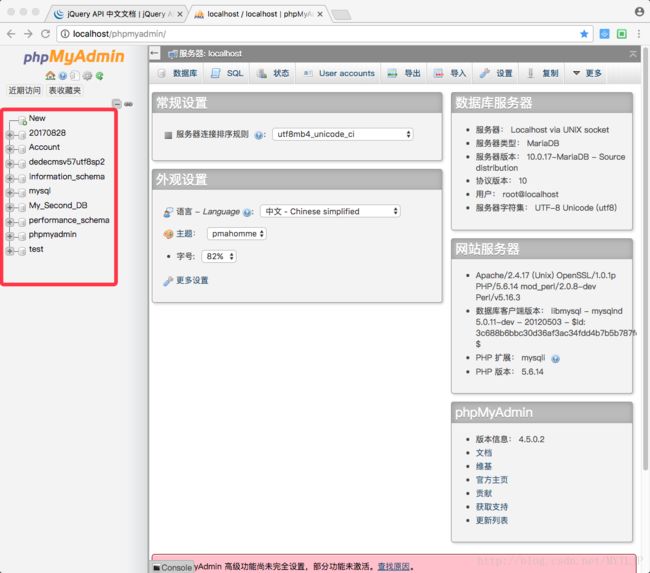Open navigation panel settings gear icon
The image size is (650, 573).
tap(87, 75)
